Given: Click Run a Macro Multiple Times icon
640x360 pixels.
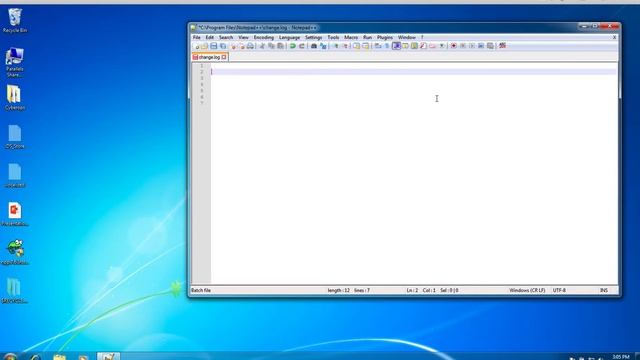Looking at the screenshot, I should [481, 46].
